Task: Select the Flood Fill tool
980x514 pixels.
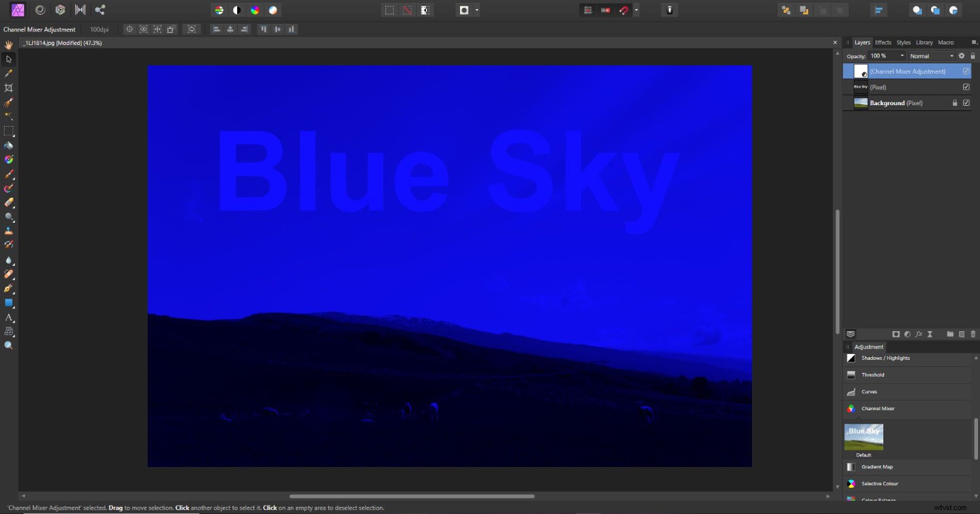Action: click(8, 145)
